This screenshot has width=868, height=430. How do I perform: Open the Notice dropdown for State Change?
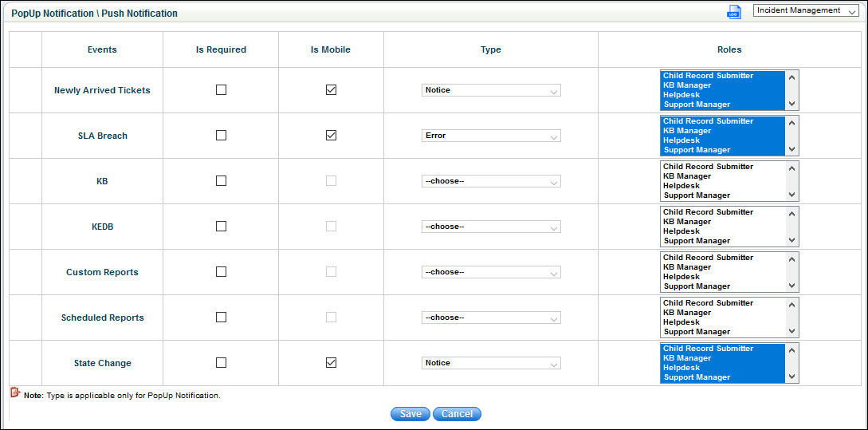click(491, 363)
